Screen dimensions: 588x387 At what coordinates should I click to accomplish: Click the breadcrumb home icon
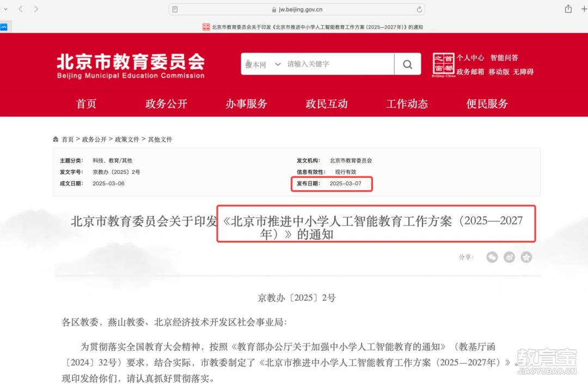pyautogui.click(x=56, y=139)
